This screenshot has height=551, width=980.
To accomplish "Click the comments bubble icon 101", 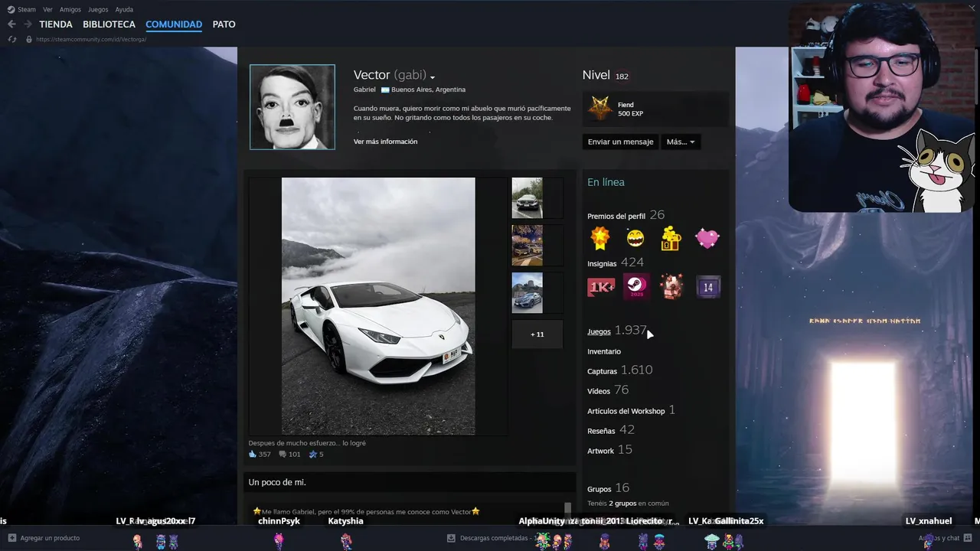I will click(283, 454).
